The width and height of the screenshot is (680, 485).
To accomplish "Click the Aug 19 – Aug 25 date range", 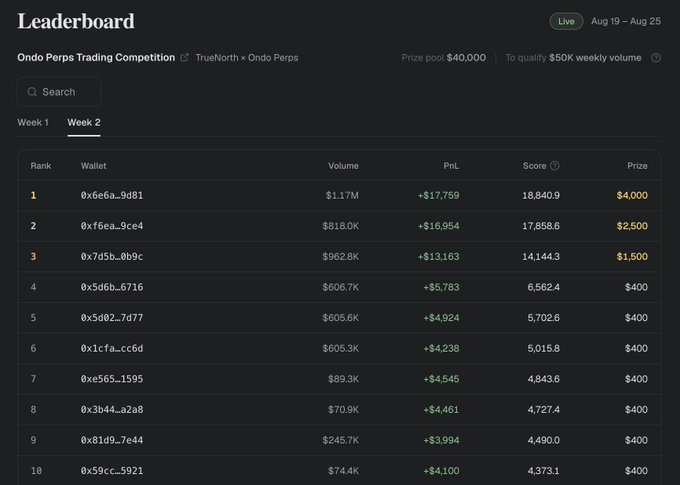I will pos(626,21).
